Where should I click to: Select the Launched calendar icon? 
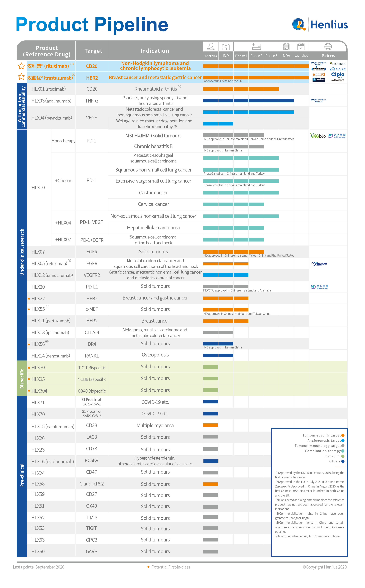(x=301, y=46)
